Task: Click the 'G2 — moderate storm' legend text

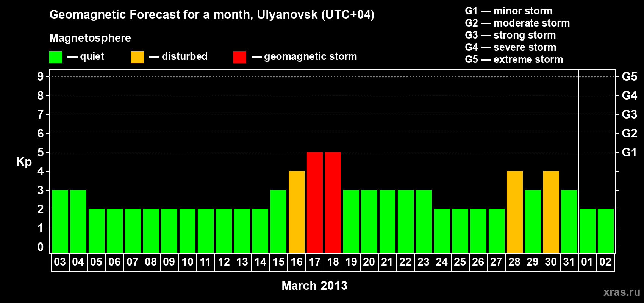Action: coord(517,23)
